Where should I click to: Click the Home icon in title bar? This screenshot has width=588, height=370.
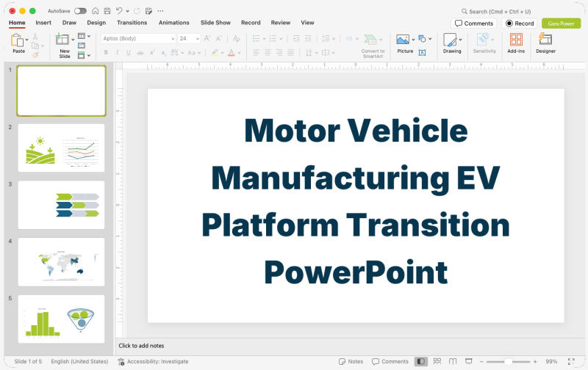point(96,11)
